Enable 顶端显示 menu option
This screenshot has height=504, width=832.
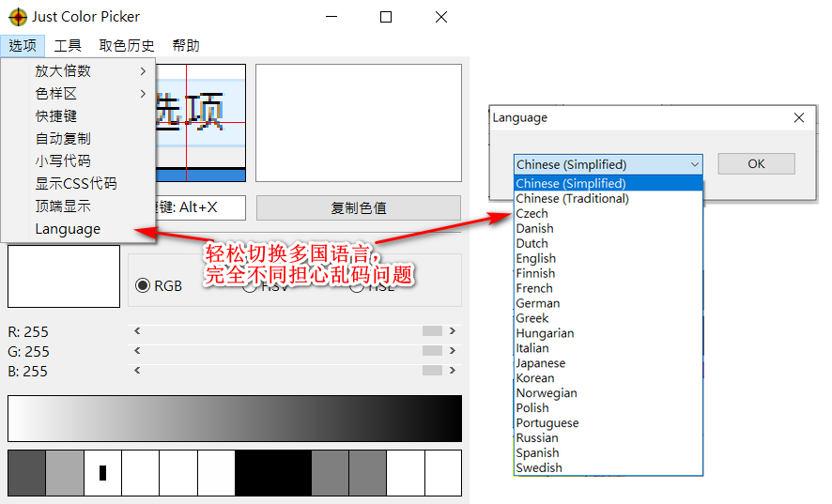[79, 206]
